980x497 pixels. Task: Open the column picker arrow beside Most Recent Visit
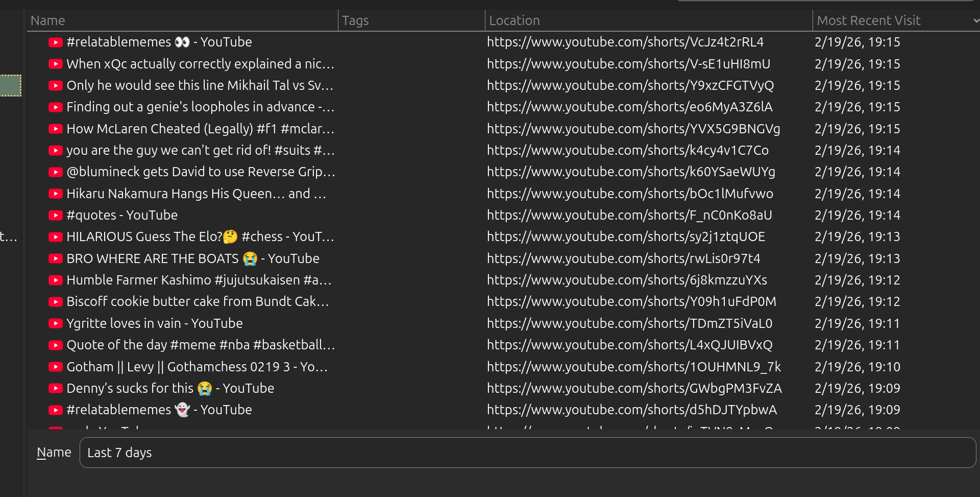coord(975,20)
